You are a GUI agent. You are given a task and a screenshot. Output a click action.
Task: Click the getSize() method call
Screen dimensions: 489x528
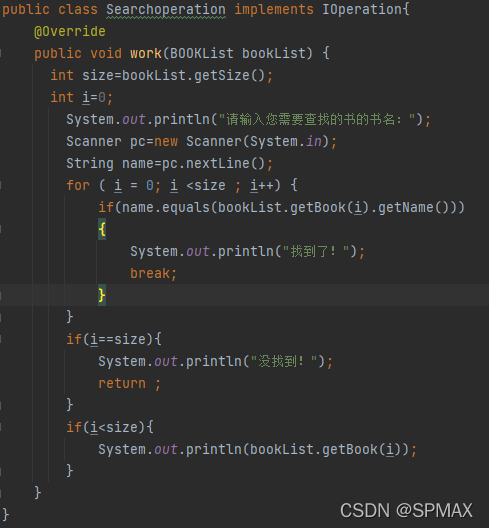[230, 75]
